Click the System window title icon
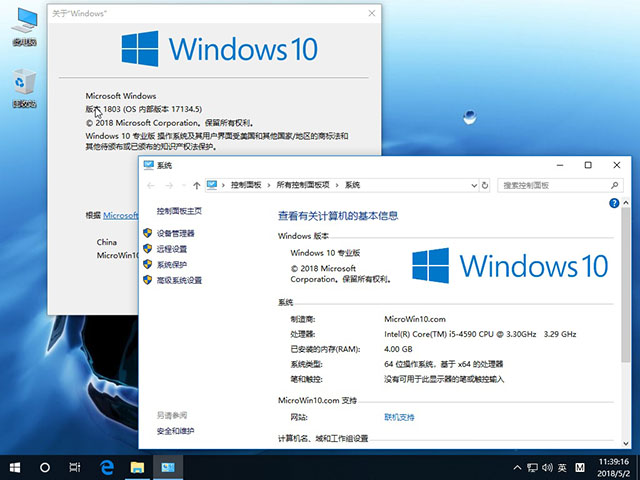Image resolution: width=640 pixels, height=480 pixels. pos(149,165)
